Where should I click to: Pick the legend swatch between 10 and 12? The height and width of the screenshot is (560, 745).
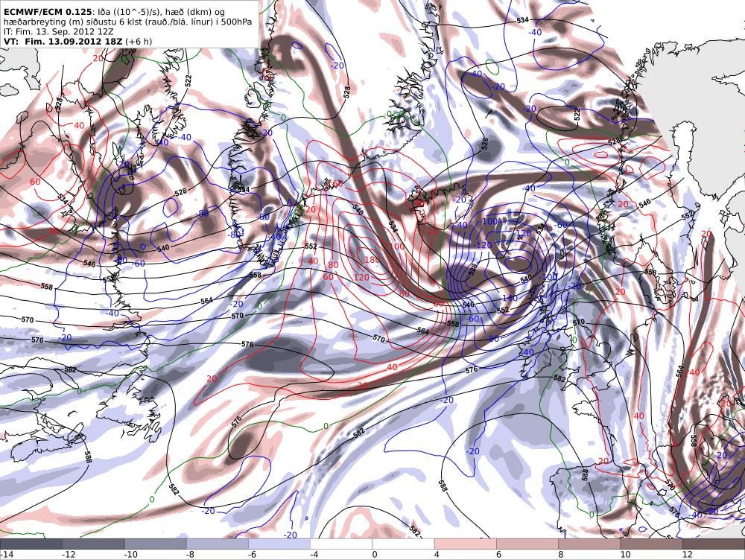[x=651, y=544]
